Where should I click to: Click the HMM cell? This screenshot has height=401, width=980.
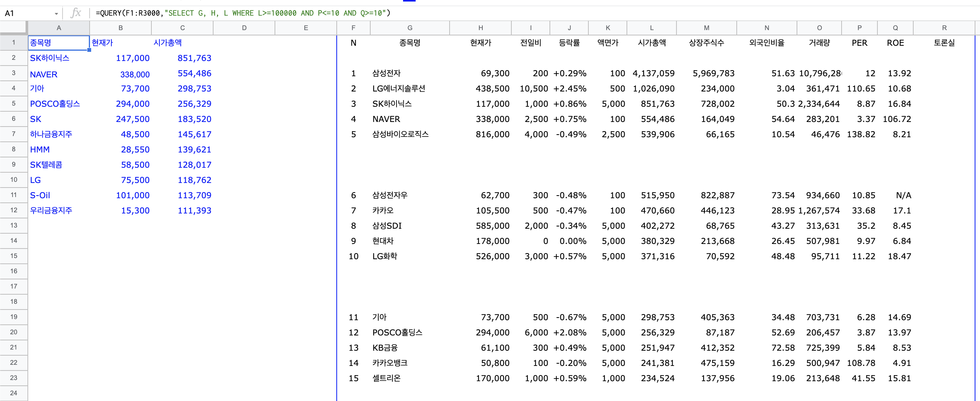[59, 149]
